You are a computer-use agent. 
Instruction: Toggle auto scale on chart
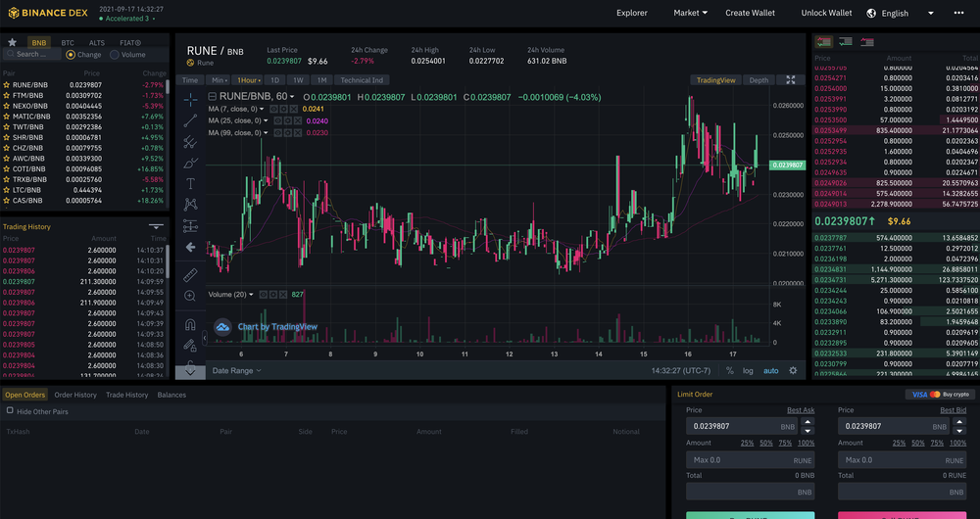click(x=770, y=370)
